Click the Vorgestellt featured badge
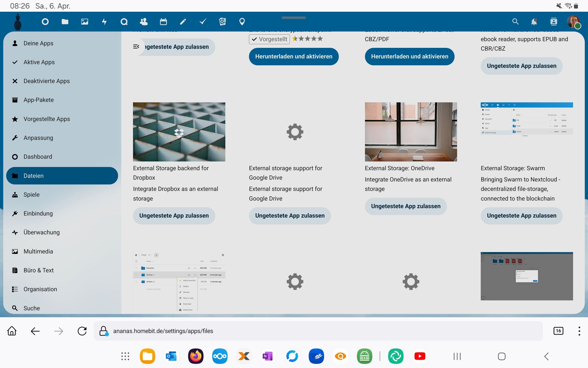This screenshot has height=368, width=588. pyautogui.click(x=269, y=39)
